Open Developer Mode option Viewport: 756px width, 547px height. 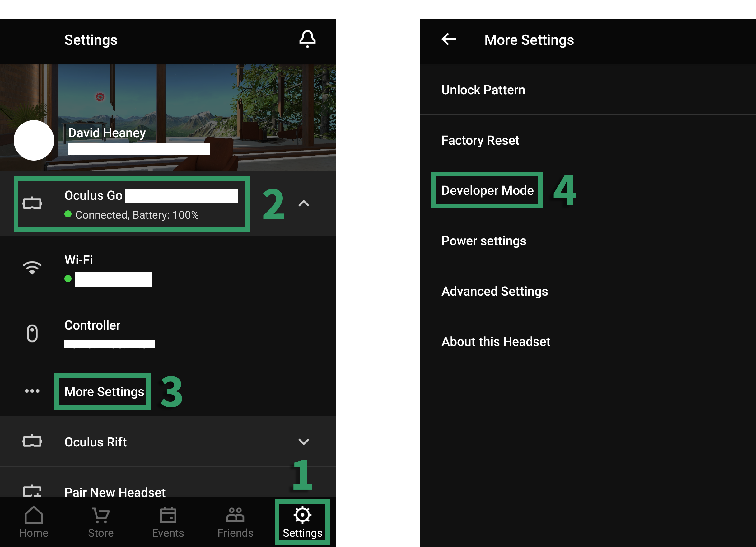[x=487, y=190]
